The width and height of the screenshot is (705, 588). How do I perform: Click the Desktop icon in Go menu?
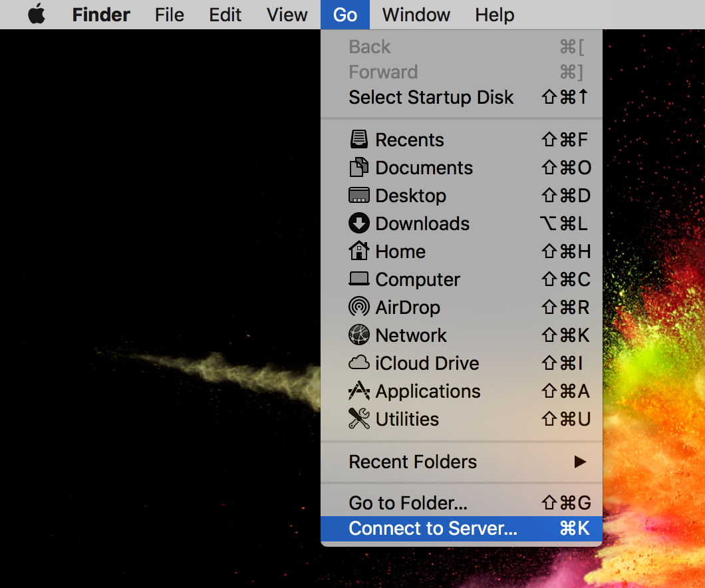[x=358, y=196]
